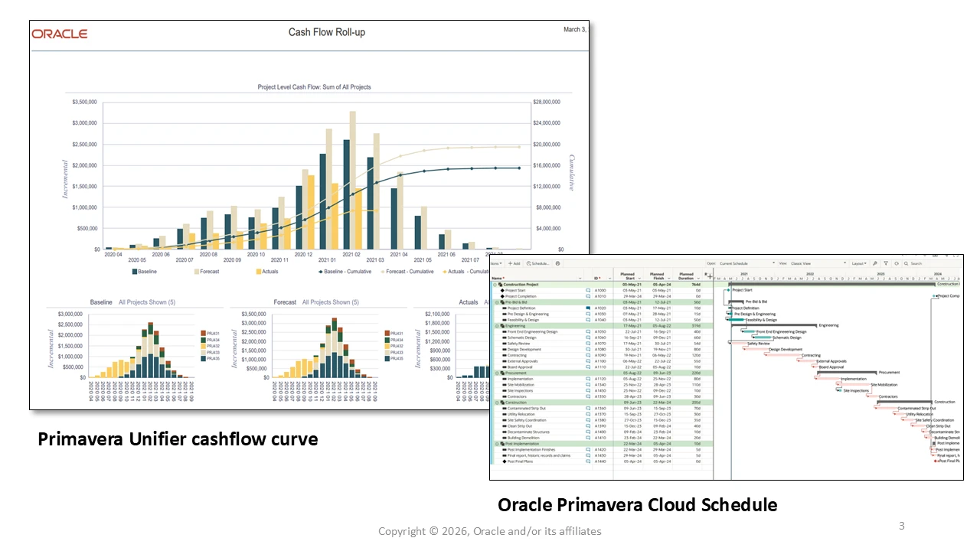
Task: Open the Layout menu dropdown
Action: pyautogui.click(x=859, y=263)
